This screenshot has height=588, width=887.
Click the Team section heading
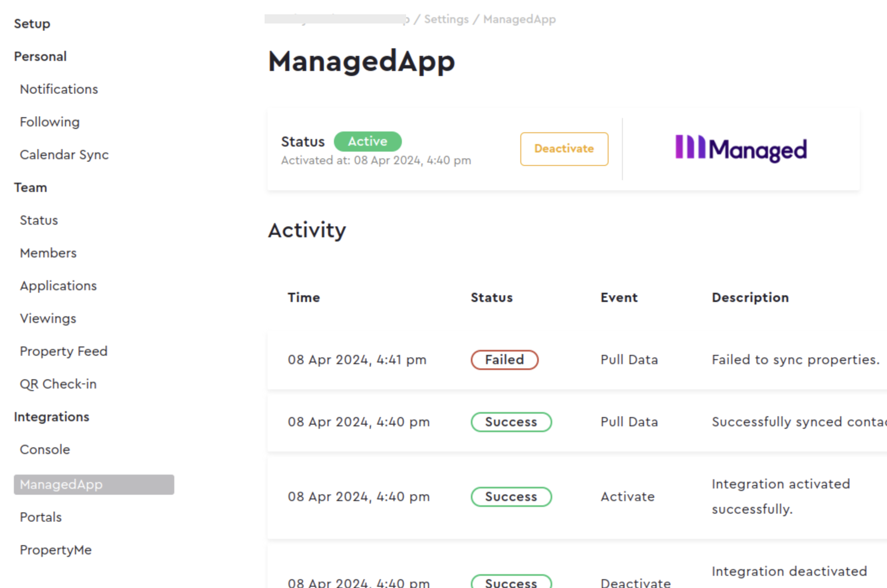(x=30, y=187)
